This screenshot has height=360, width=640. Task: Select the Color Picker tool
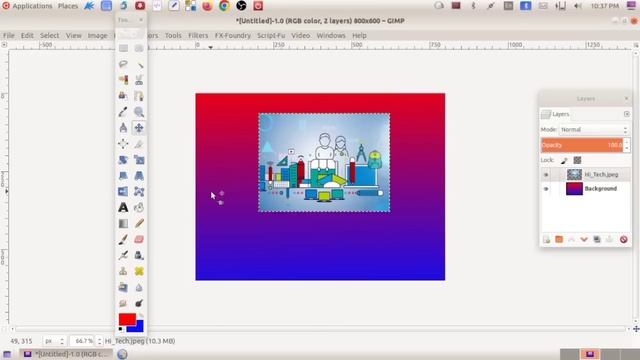click(x=123, y=112)
